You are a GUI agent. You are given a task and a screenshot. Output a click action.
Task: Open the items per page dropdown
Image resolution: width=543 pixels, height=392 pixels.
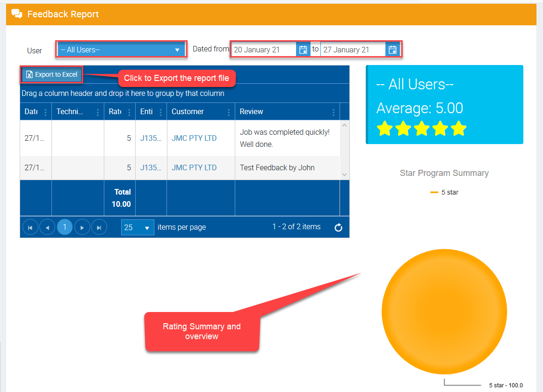(138, 227)
